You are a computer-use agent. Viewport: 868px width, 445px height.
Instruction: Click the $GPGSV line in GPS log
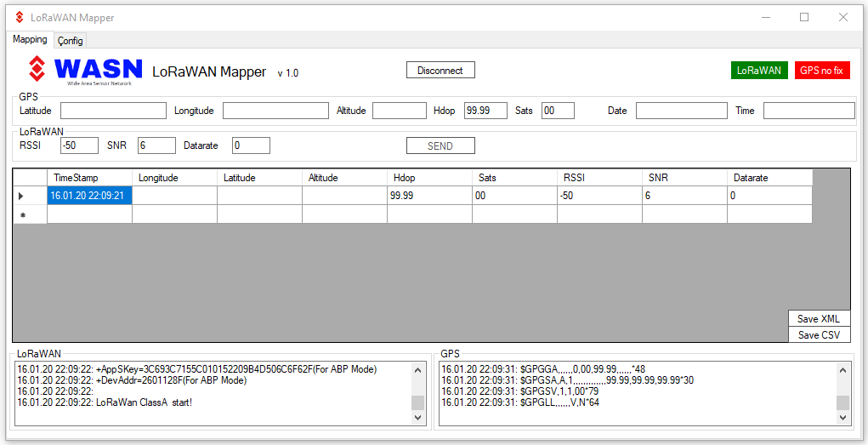(x=519, y=391)
